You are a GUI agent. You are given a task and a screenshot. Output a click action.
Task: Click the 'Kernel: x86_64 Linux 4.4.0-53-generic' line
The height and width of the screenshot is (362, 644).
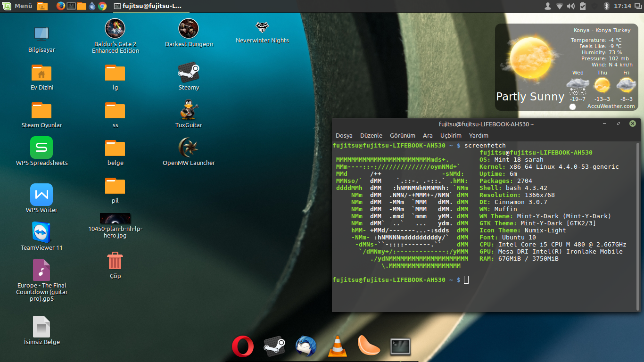549,167
